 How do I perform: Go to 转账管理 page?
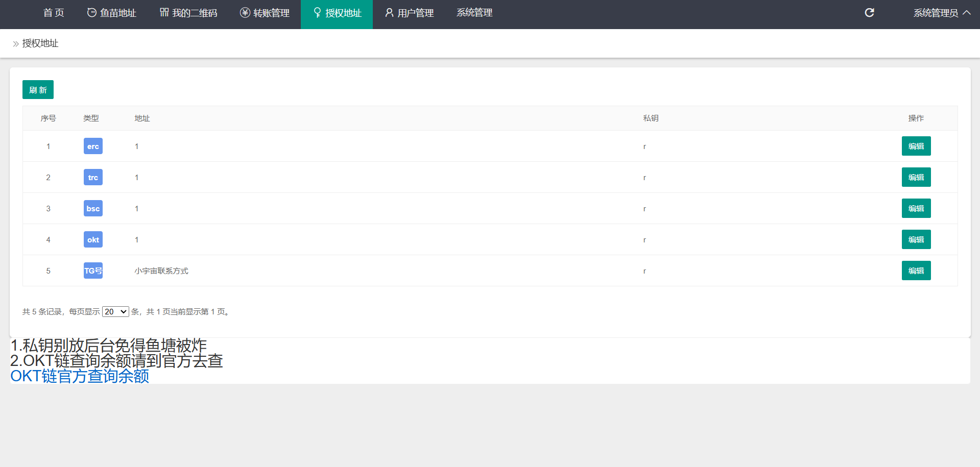point(265,13)
